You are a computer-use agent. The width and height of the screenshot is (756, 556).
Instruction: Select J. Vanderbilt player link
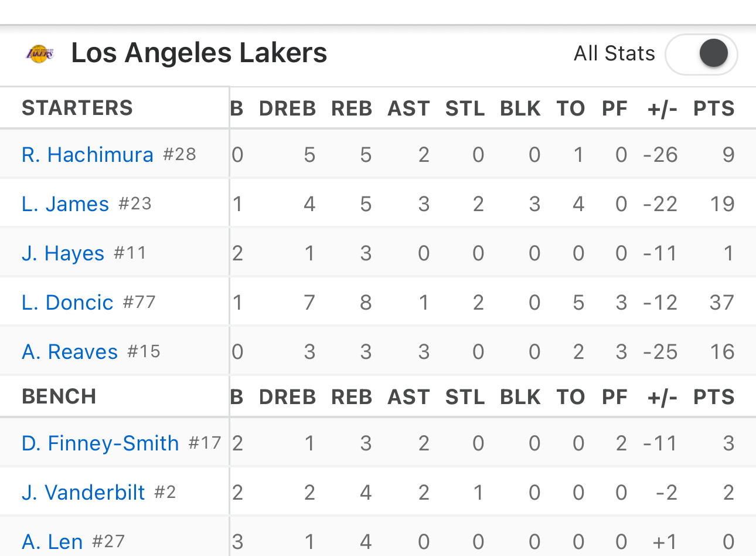83,493
